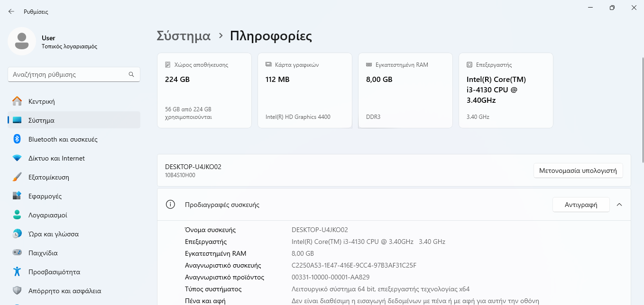Open Ώρα και γλώσσα settings

74,234
